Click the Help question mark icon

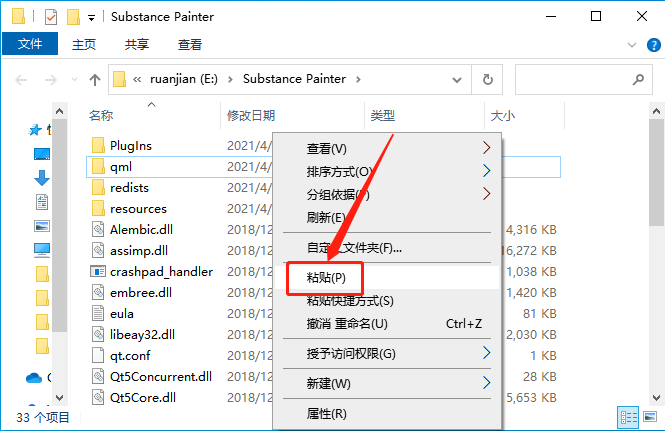[x=654, y=45]
